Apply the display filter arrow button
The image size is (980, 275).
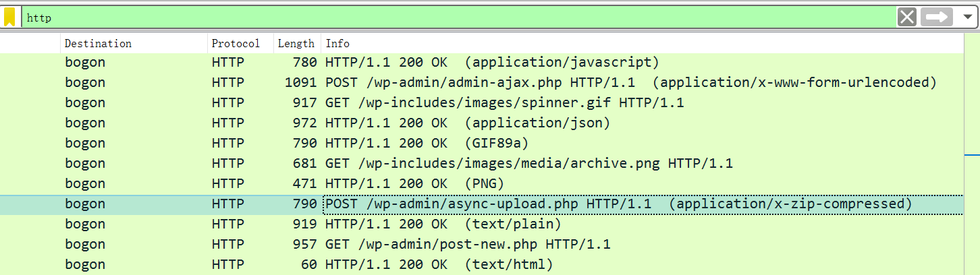pos(936,17)
